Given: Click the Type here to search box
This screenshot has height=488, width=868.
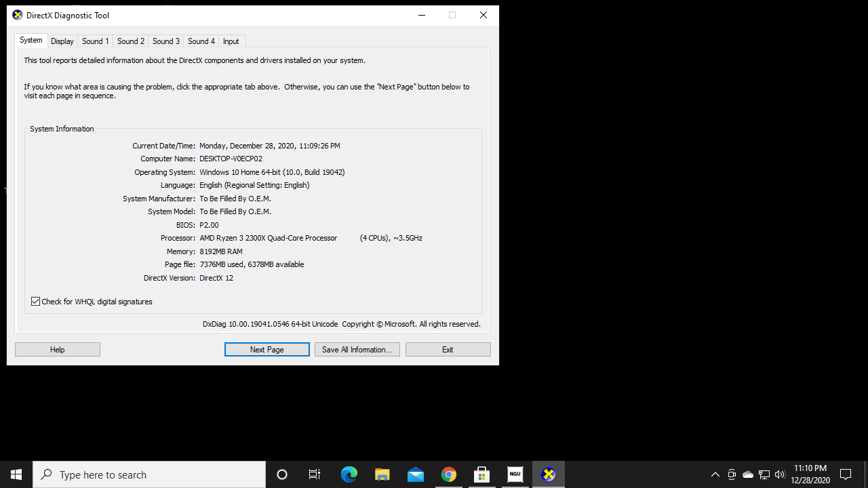Looking at the screenshot, I should click(x=149, y=474).
